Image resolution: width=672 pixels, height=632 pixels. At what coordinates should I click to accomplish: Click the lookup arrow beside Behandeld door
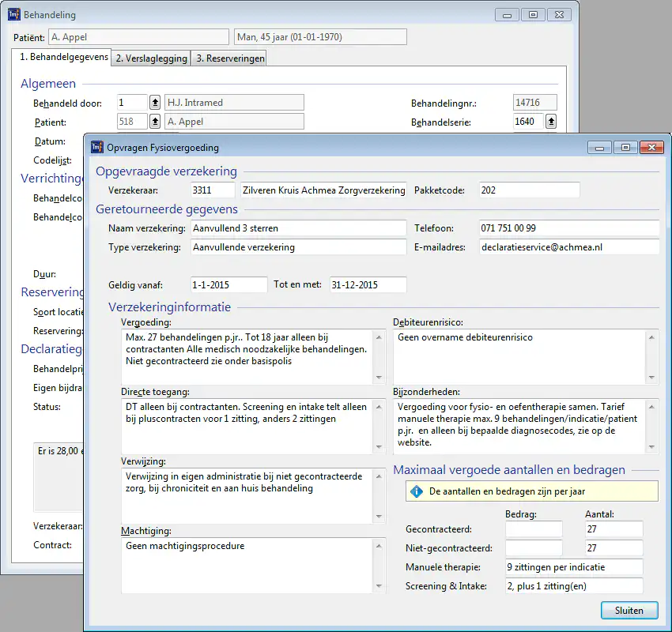(x=155, y=103)
